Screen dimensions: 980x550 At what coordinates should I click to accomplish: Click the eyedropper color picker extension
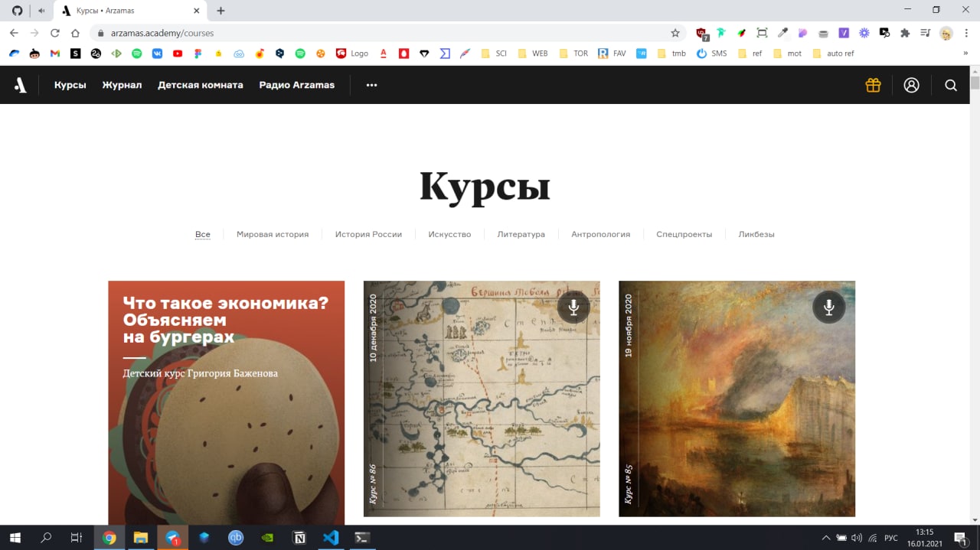click(x=782, y=33)
